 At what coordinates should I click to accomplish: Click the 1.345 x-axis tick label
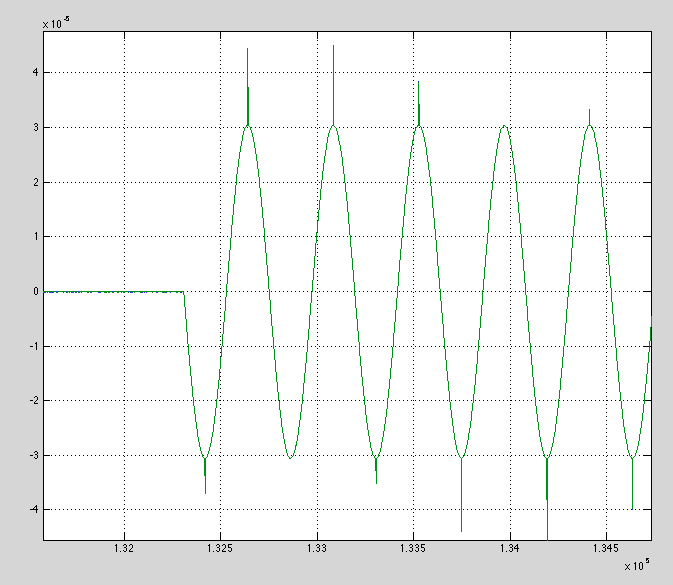(x=606, y=549)
